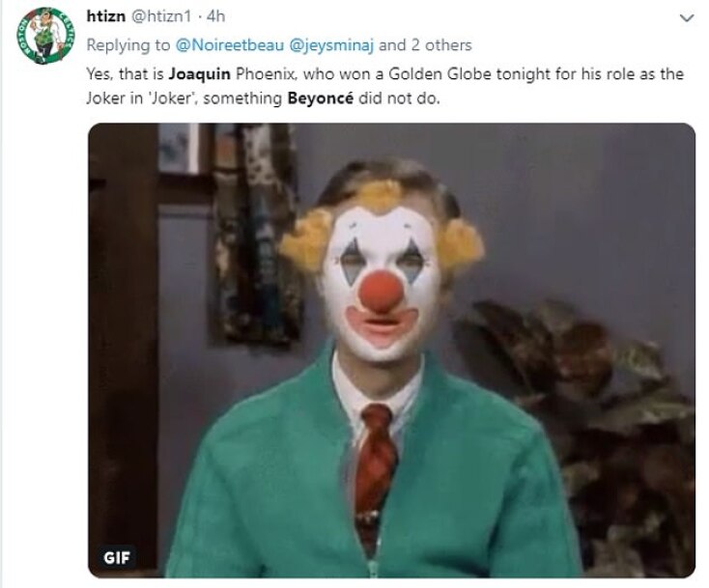Click the Boston Celtics profile avatar
The width and height of the screenshot is (709, 588).
(x=45, y=35)
